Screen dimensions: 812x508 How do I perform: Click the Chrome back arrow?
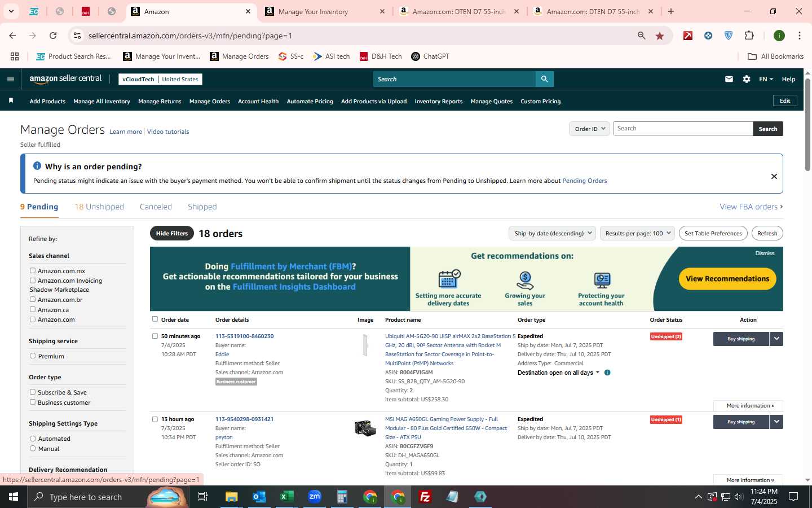click(x=12, y=36)
